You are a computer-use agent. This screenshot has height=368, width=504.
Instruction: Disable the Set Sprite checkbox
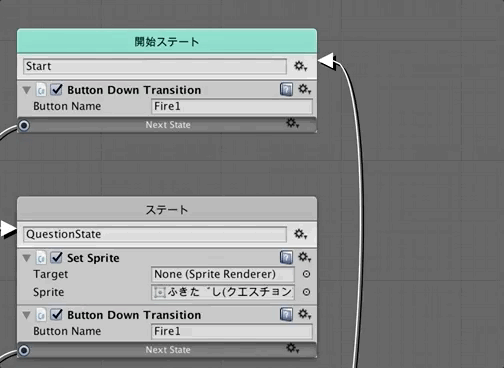click(x=56, y=257)
